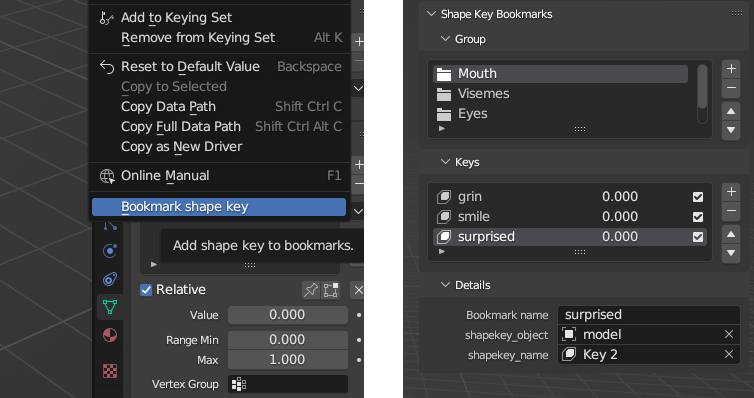
Task: Add a new group with plus button
Action: (731, 69)
